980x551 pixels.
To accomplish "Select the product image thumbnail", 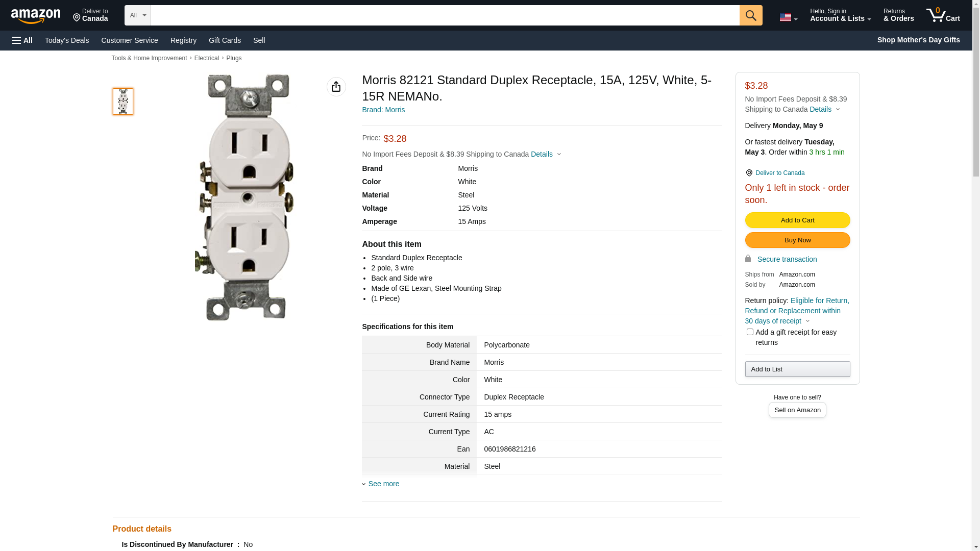I will (123, 102).
